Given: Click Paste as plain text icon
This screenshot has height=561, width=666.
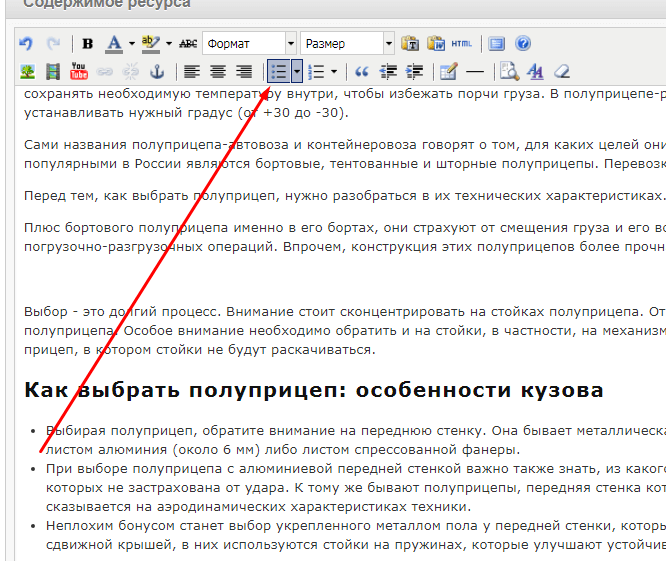Looking at the screenshot, I should [410, 43].
